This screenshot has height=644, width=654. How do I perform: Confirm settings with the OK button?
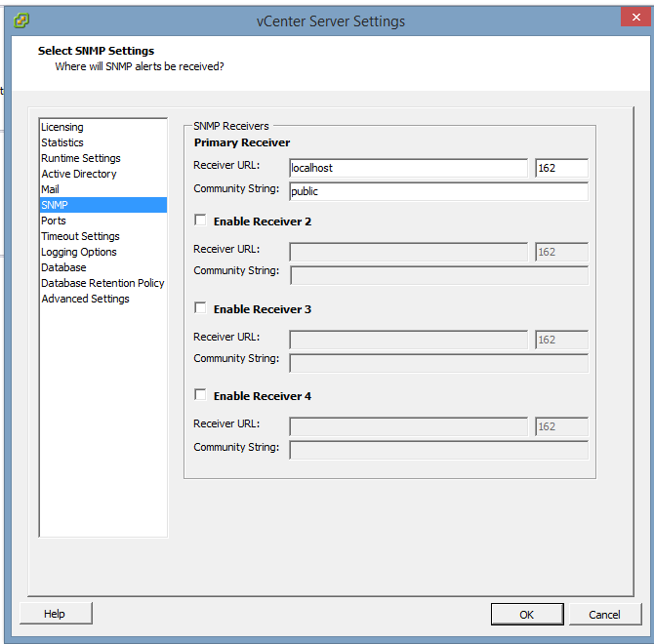click(x=527, y=614)
